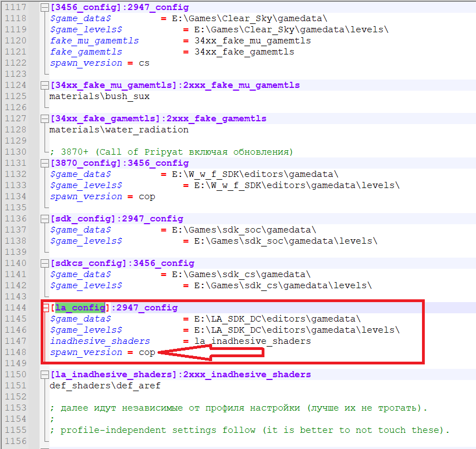Collapse the [34xx_fake_gamemtls] section fold marker
This screenshot has width=476, height=449.
pos(45,119)
